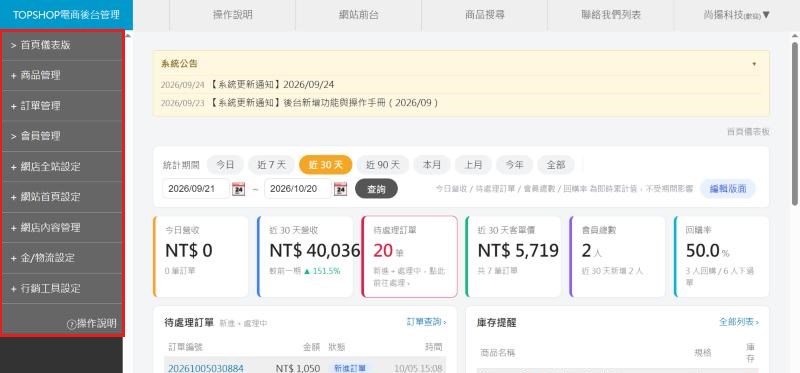The image size is (800, 373).
Task: Open 操作說明 in the top navigation
Action: click(232, 15)
